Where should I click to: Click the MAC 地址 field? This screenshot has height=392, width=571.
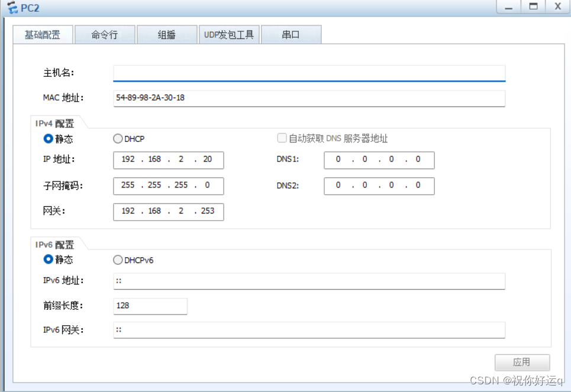(x=308, y=98)
